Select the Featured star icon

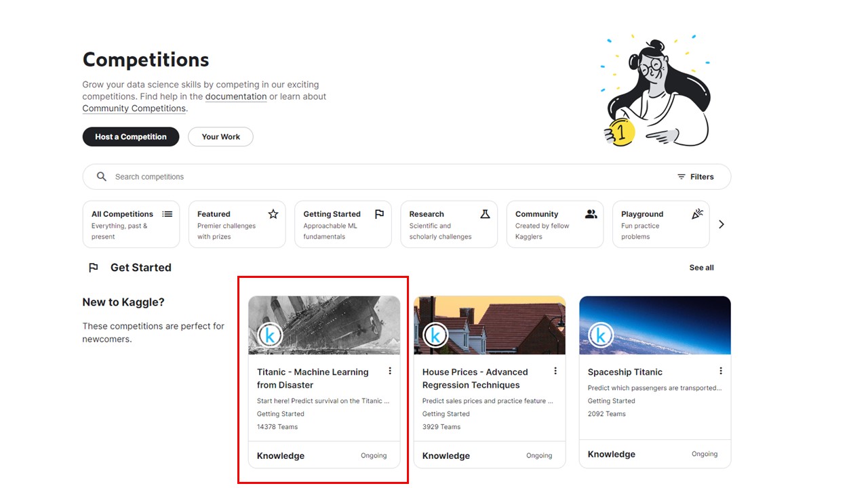point(273,213)
